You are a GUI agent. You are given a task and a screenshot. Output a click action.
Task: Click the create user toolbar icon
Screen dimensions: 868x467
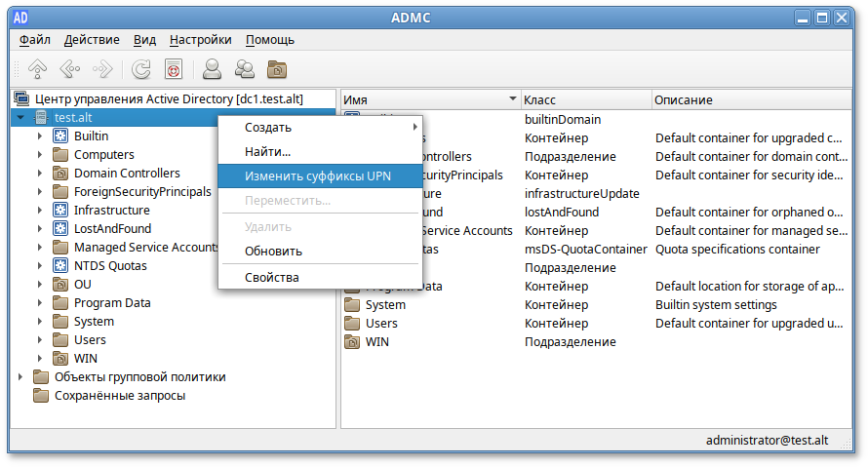(x=212, y=69)
